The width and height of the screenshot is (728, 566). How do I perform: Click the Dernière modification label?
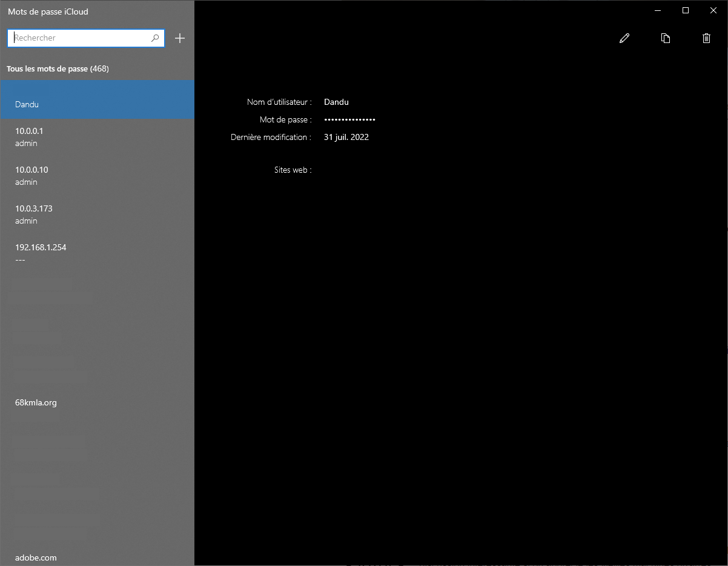coord(271,137)
